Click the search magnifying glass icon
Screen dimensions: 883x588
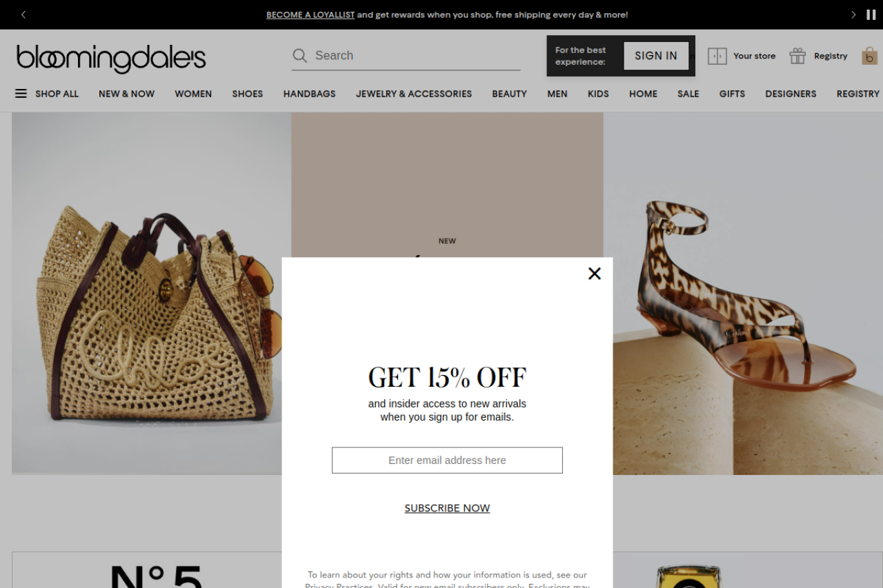click(x=299, y=56)
